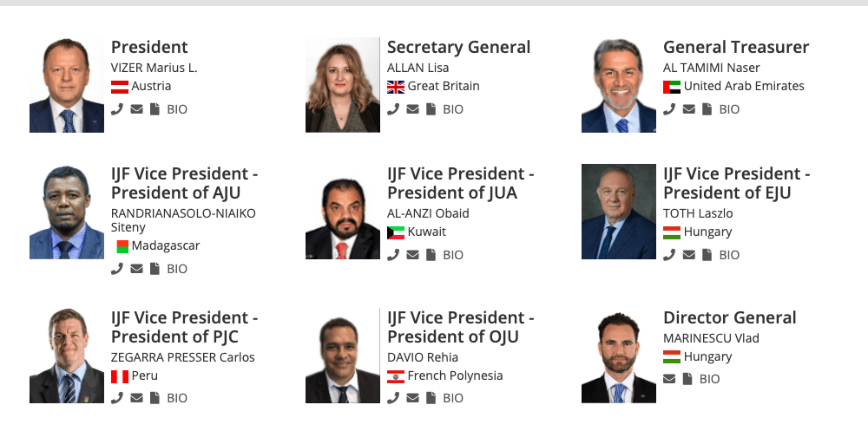Screen dimensions: 868x431
Task: Click the email icon for RANDRIANASOLO-NIAIKO Siteny
Action: coord(136,268)
